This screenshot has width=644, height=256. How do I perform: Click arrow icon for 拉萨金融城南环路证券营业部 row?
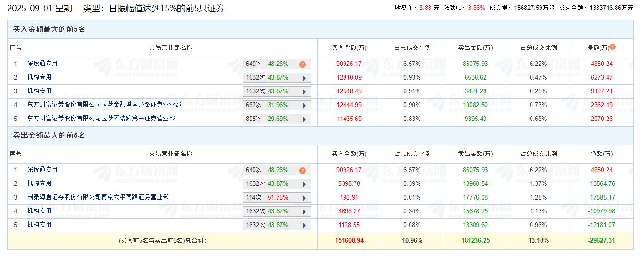tap(304, 105)
